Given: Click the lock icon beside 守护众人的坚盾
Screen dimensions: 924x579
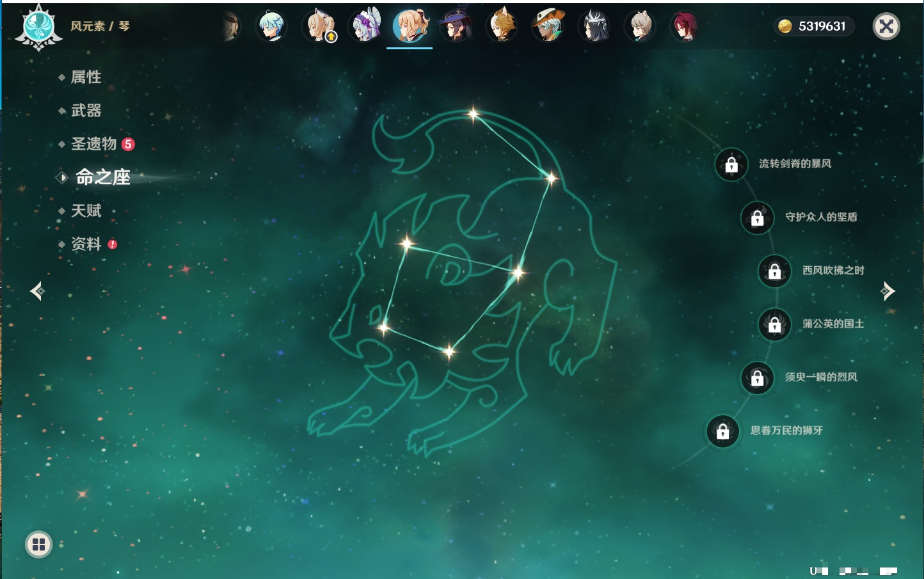Looking at the screenshot, I should (x=758, y=218).
